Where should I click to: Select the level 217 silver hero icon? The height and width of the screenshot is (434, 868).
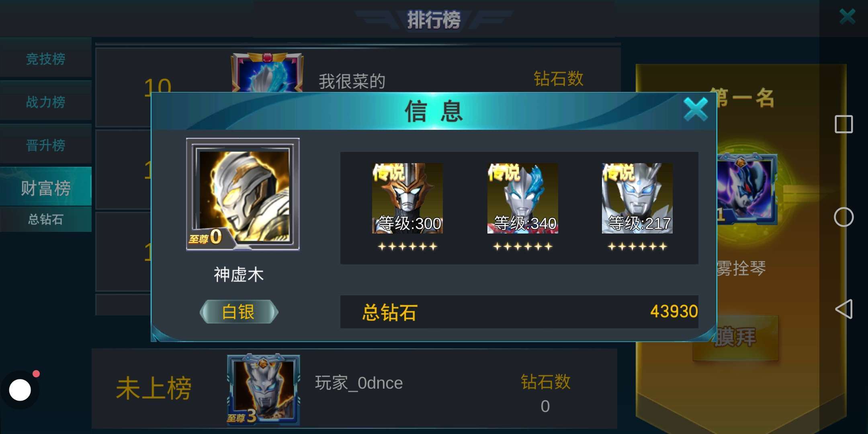coord(637,198)
